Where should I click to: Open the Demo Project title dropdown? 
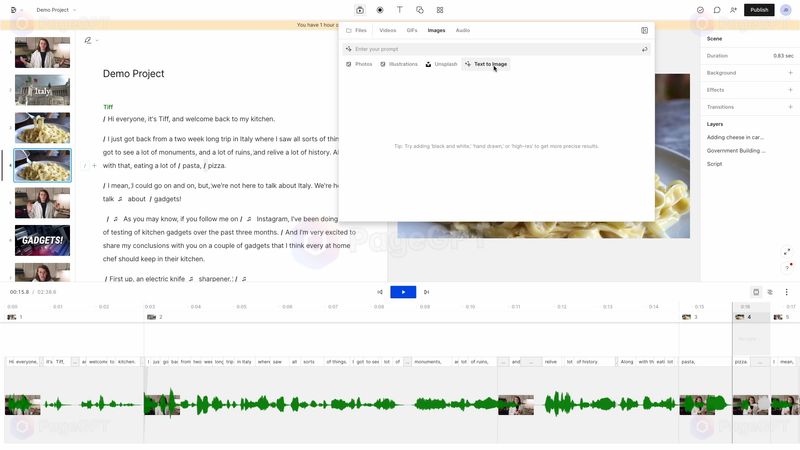click(56, 10)
